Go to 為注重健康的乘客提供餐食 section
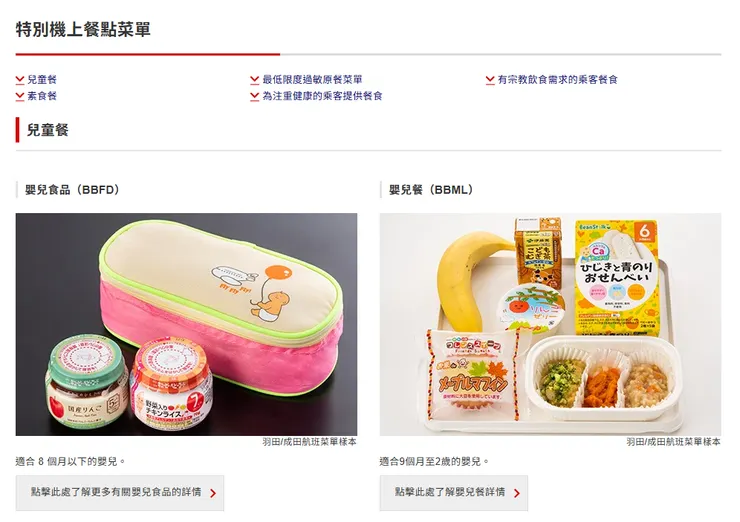Viewport: 740px width, 522px height. tap(322, 96)
